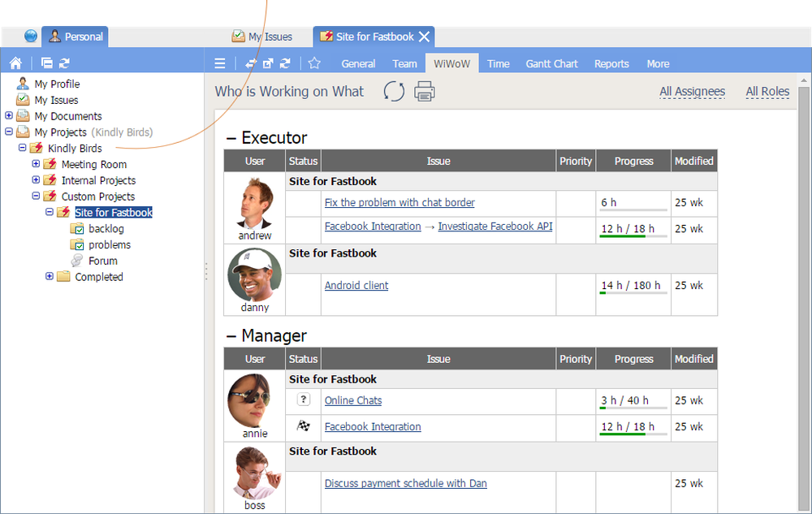Click the Completed folder icon
This screenshot has height=514, width=812.
tap(63, 276)
